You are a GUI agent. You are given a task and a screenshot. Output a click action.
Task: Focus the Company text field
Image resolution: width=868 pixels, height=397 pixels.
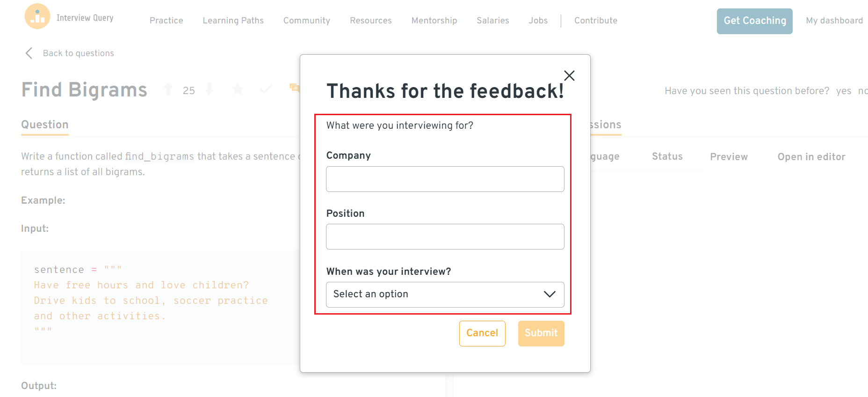pos(445,179)
